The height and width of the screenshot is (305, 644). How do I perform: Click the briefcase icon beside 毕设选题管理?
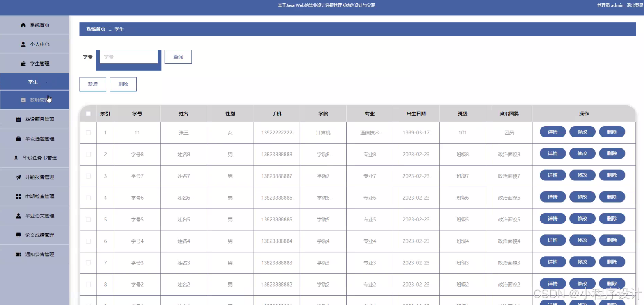point(18,139)
